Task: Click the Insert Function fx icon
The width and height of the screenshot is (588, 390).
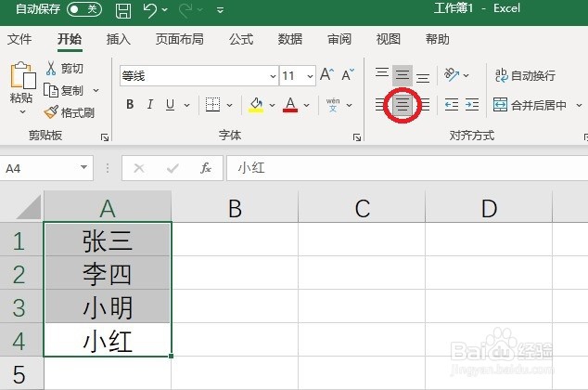Action: click(206, 168)
